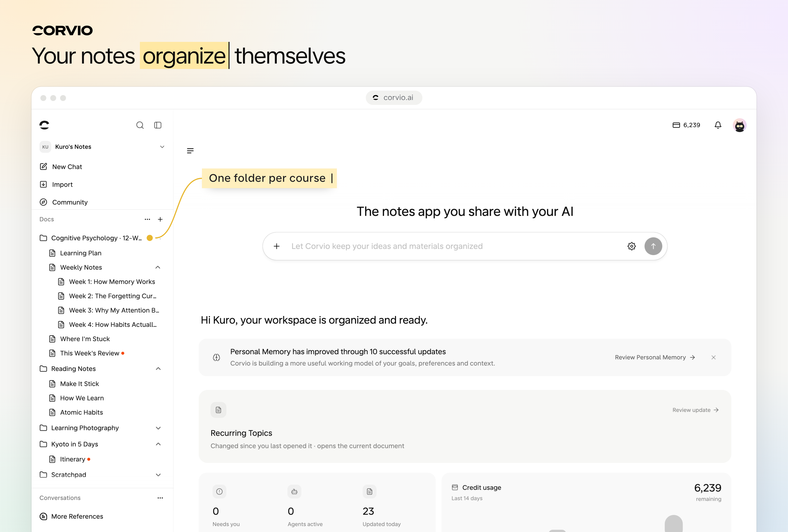Click the send arrow button

coord(653,246)
